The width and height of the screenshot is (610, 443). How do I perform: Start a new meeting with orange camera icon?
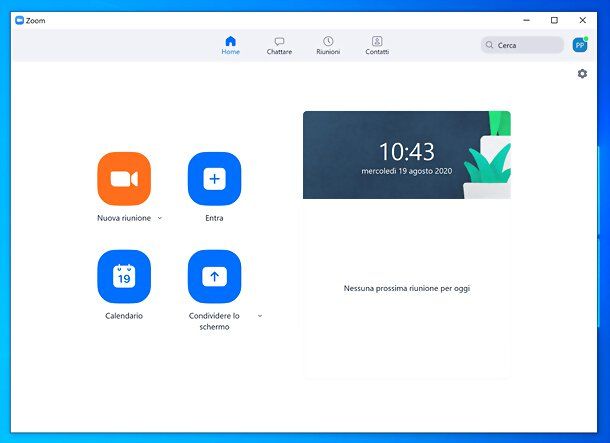click(124, 179)
